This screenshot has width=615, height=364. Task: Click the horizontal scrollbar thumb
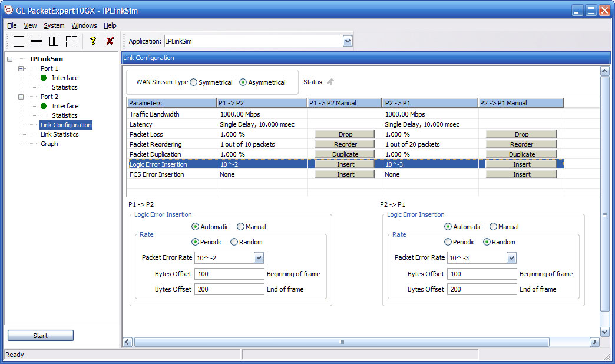[x=342, y=342]
